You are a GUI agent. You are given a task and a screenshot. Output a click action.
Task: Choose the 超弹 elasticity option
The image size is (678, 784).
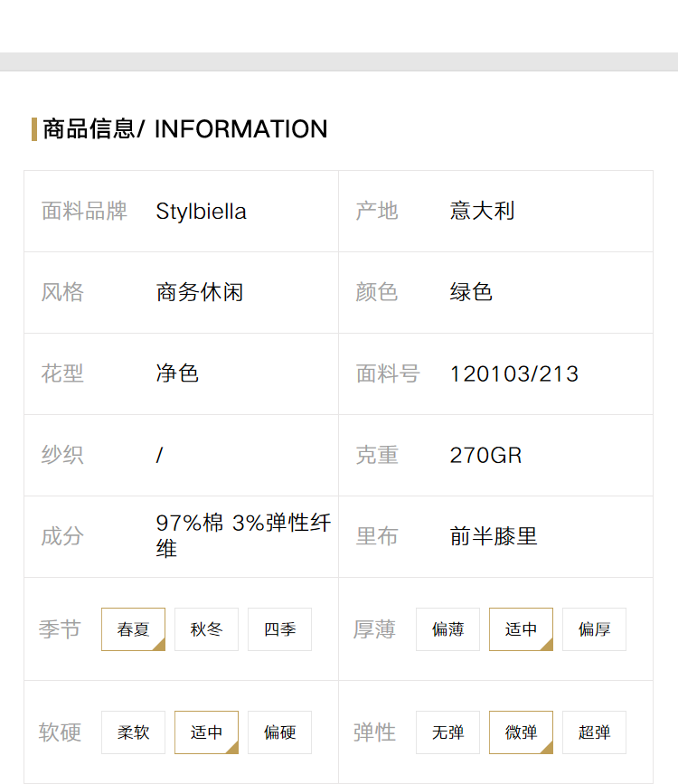(x=594, y=732)
